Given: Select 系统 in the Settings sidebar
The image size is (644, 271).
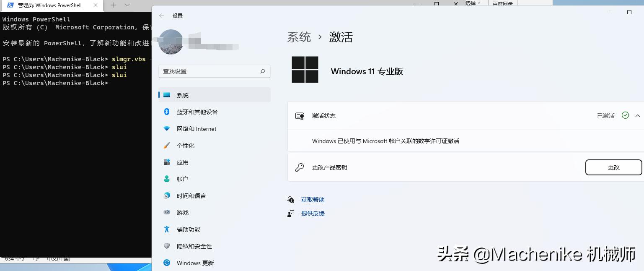Looking at the screenshot, I should coord(183,95).
